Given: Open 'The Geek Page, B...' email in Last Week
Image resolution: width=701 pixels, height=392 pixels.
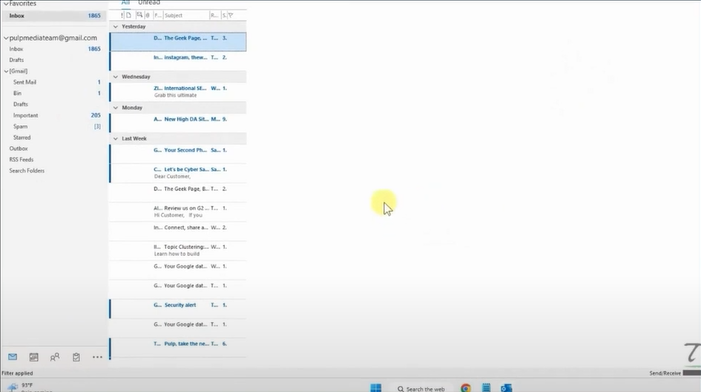Looking at the screenshot, I should [x=178, y=192].
